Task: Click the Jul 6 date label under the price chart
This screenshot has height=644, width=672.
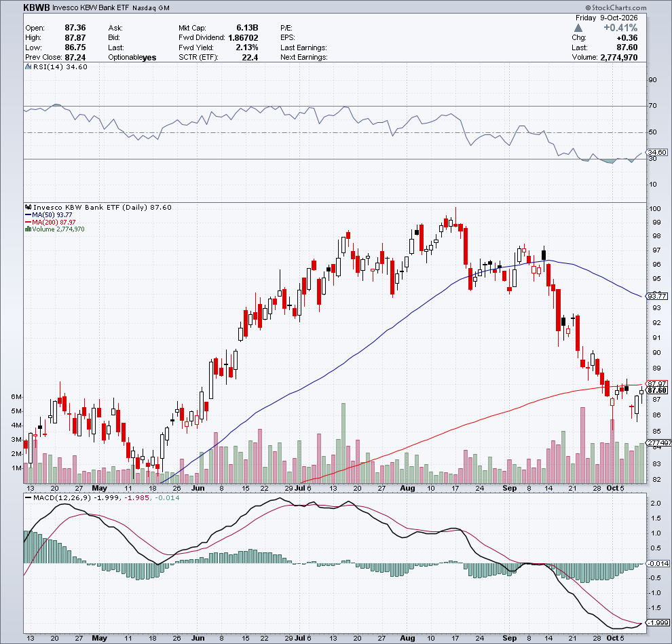Action: click(x=303, y=488)
